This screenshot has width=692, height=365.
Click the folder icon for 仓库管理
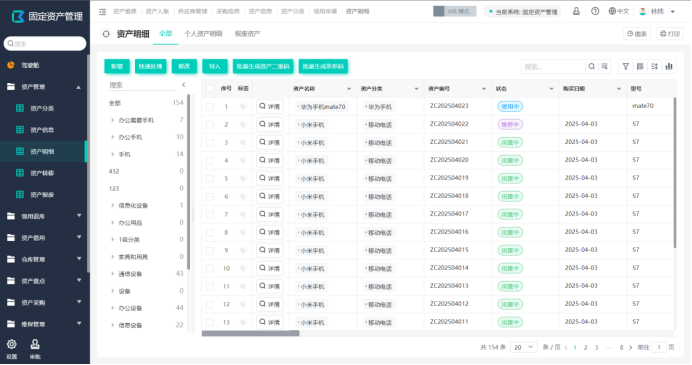tap(11, 259)
